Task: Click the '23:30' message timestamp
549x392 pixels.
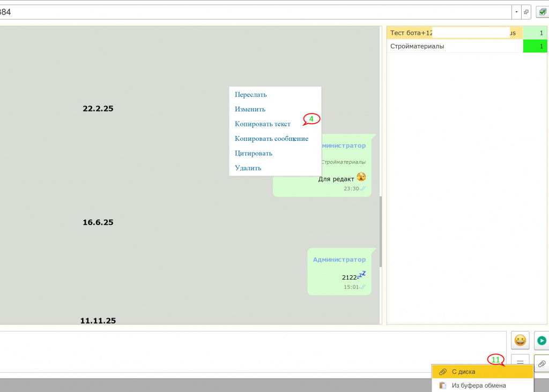Action: (x=351, y=189)
